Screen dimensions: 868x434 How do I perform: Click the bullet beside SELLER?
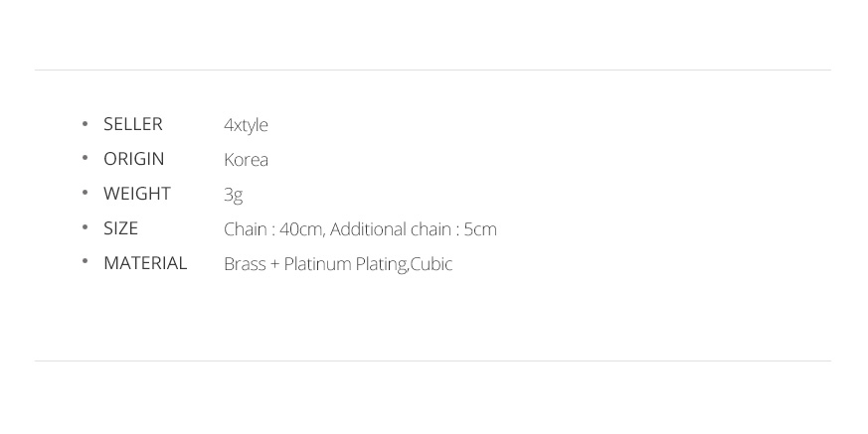tap(85, 123)
